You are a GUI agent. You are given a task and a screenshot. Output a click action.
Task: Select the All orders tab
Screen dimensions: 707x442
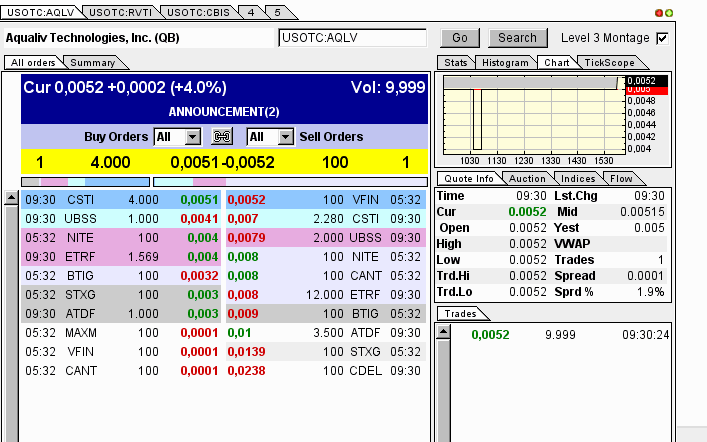[x=33, y=63]
